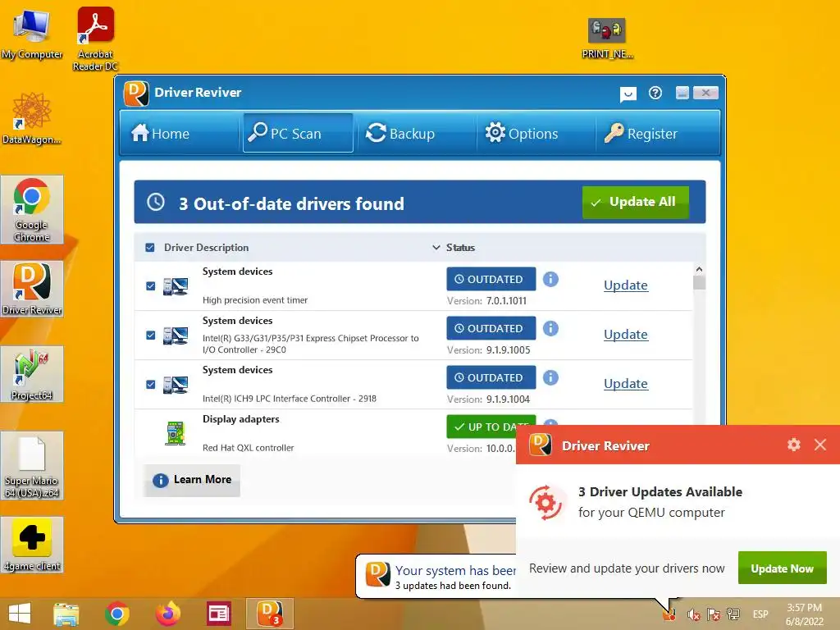
Task: Click the Display adapters card icon
Action: [176, 433]
